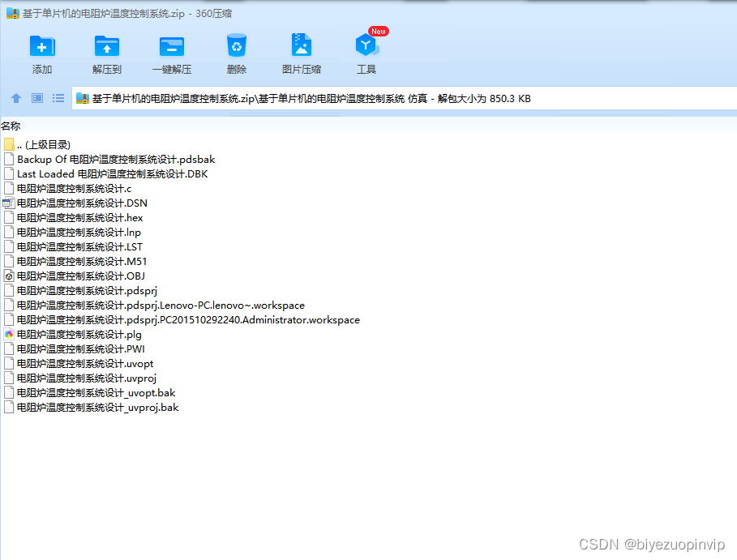
Task: Select 电阻炉温度控制系统设计.lnp file
Action: [79, 232]
